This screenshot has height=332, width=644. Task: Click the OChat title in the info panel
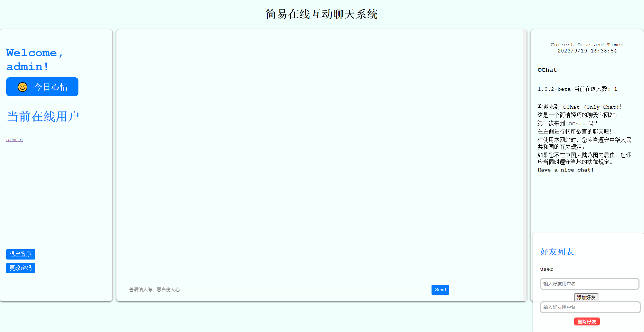(547, 70)
